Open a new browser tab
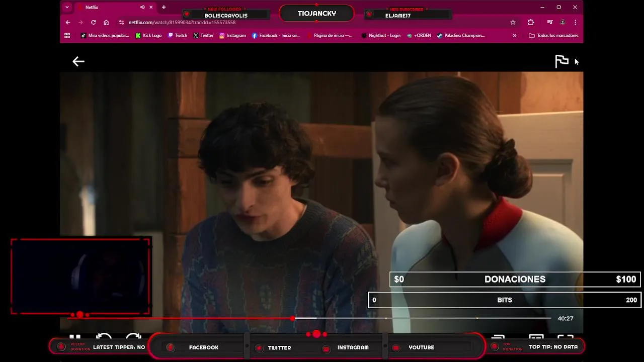This screenshot has width=644, height=362. pos(164,8)
